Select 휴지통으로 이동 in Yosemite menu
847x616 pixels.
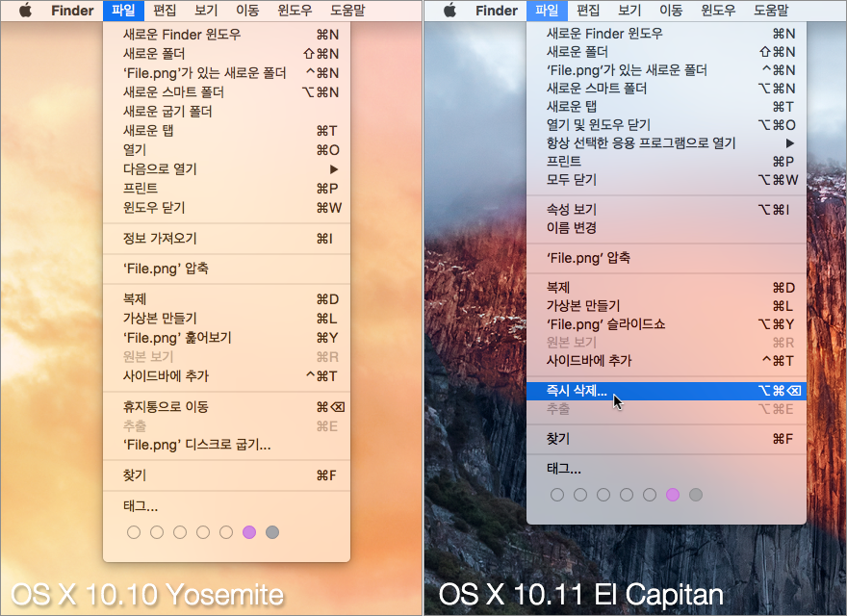[226, 407]
